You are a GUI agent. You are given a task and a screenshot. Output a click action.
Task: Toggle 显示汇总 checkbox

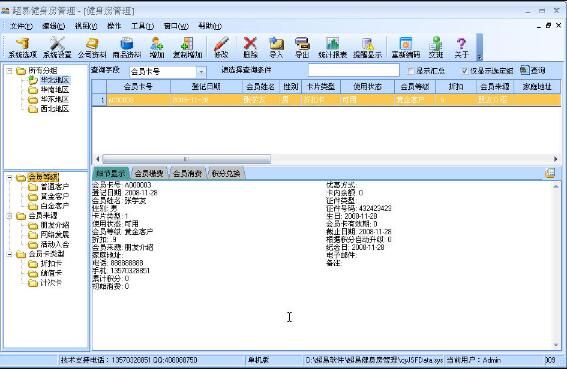pyautogui.click(x=411, y=71)
